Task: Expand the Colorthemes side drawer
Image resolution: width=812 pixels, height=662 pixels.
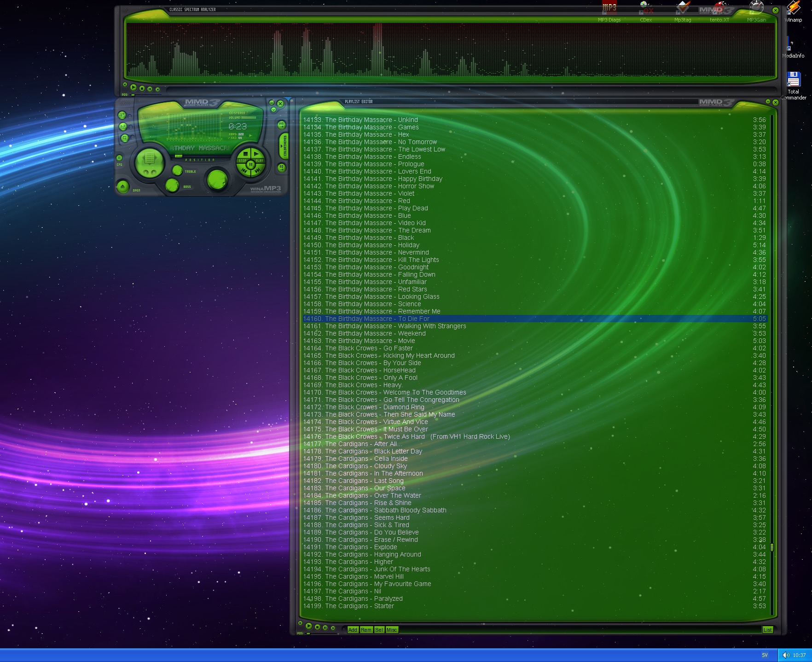Action: click(x=284, y=146)
